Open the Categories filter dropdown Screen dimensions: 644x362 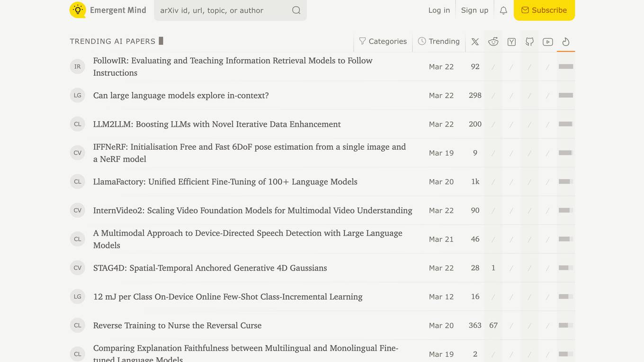(383, 42)
